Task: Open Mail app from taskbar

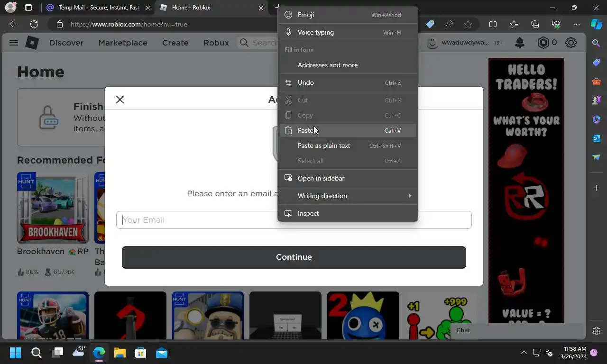Action: tap(162, 353)
